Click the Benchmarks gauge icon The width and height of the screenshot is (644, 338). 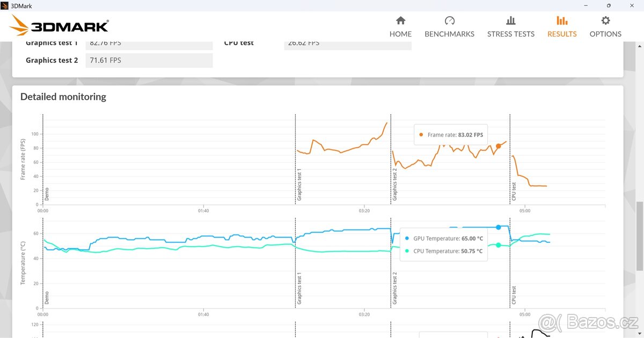(449, 21)
